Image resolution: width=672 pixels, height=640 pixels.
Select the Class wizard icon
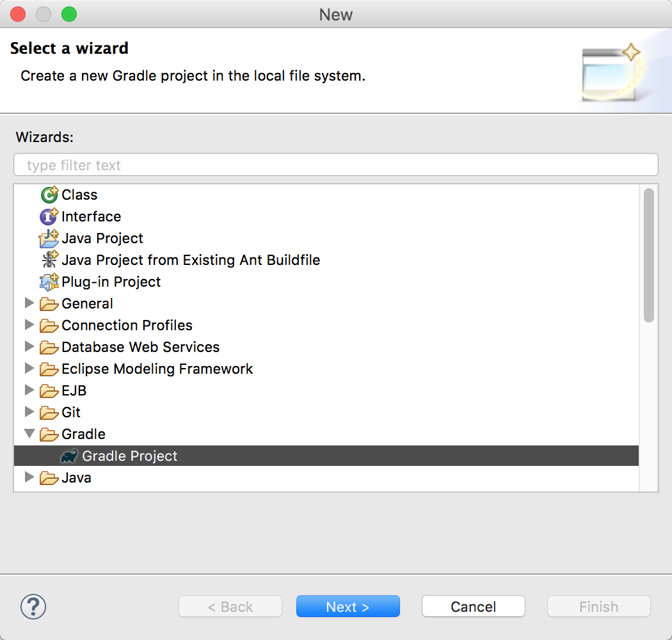pos(49,195)
